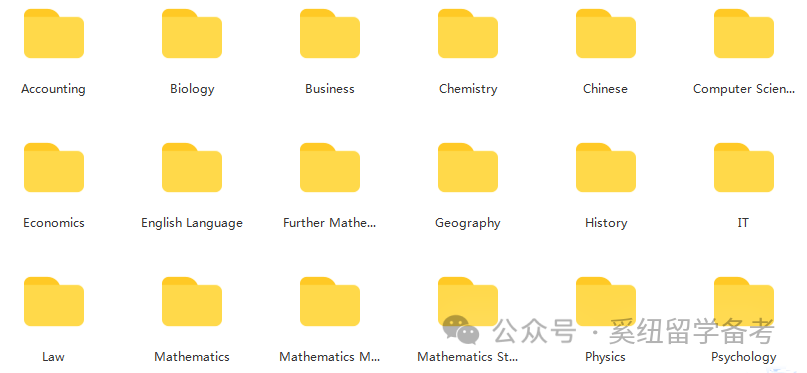This screenshot has height=373, width=807.
Task: Click the IT folder icon
Action: [x=744, y=168]
